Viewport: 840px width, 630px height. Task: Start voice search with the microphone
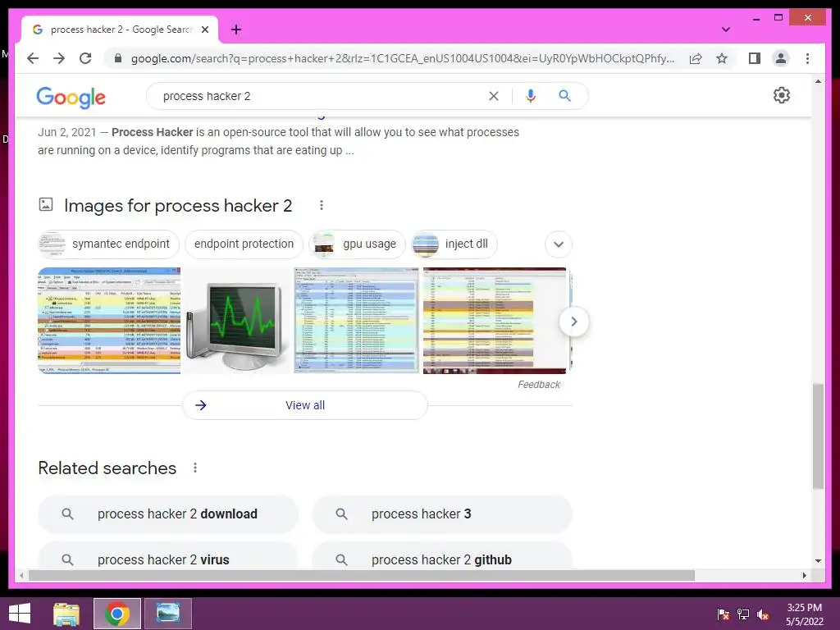tap(531, 96)
